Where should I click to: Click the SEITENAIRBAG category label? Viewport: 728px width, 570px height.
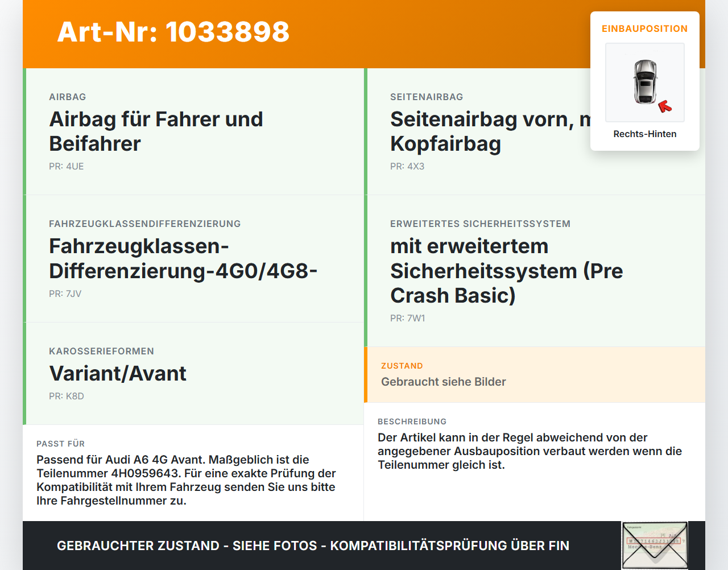(x=427, y=97)
